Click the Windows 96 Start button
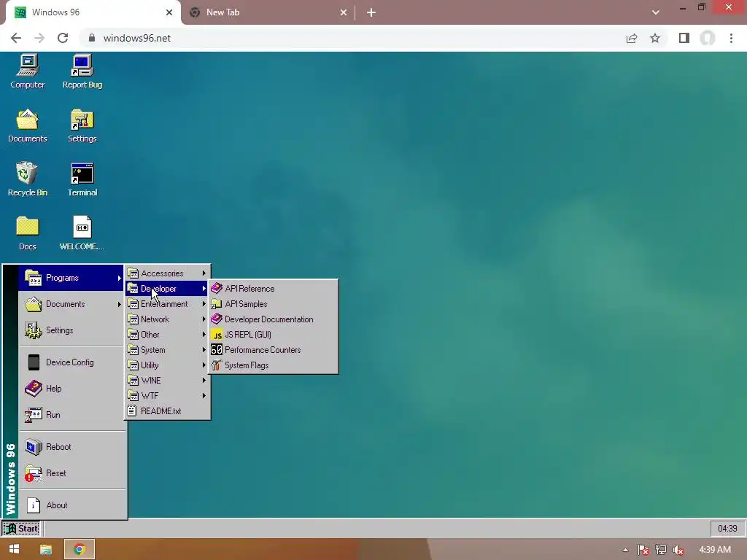Image resolution: width=747 pixels, height=560 pixels. pos(21,528)
